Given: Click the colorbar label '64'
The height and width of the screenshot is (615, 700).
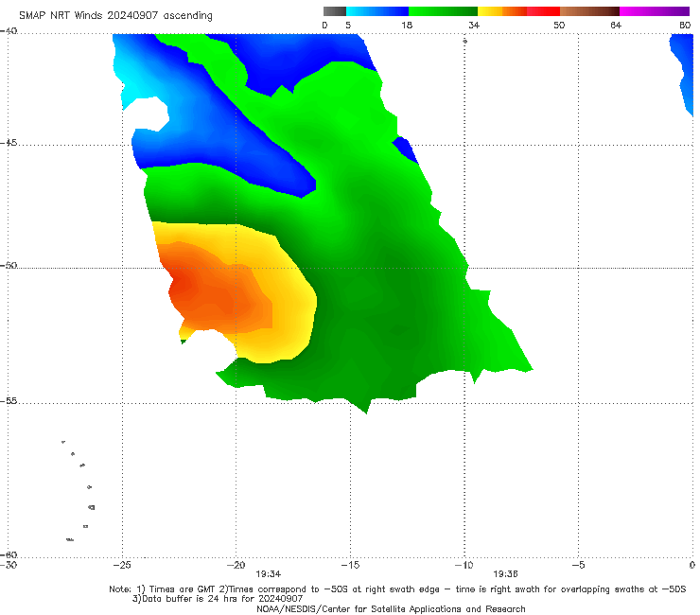Looking at the screenshot, I should (x=616, y=26).
